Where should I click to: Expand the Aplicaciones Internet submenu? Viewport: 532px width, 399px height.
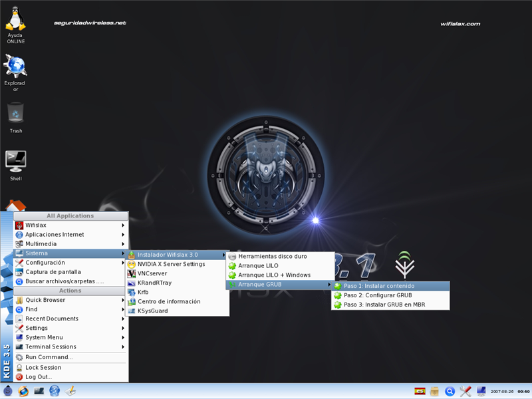(x=70, y=235)
